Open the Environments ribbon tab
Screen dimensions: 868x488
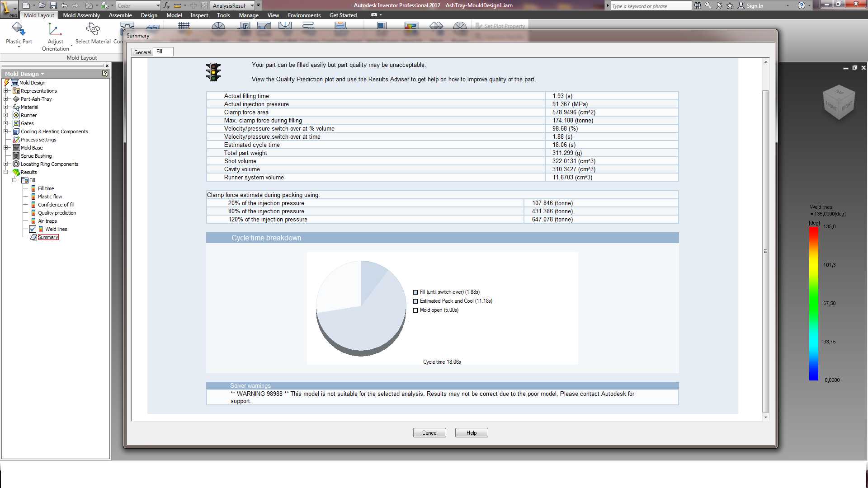click(x=304, y=15)
